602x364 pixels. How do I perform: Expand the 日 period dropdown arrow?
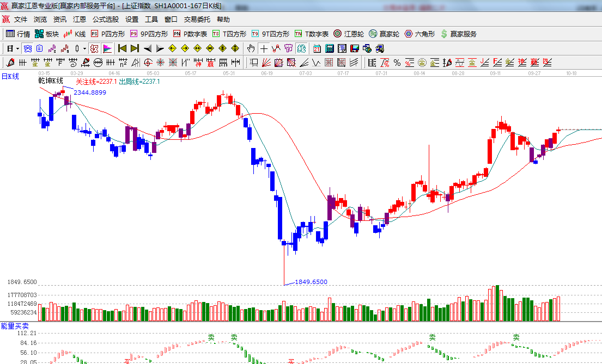pyautogui.click(x=17, y=48)
